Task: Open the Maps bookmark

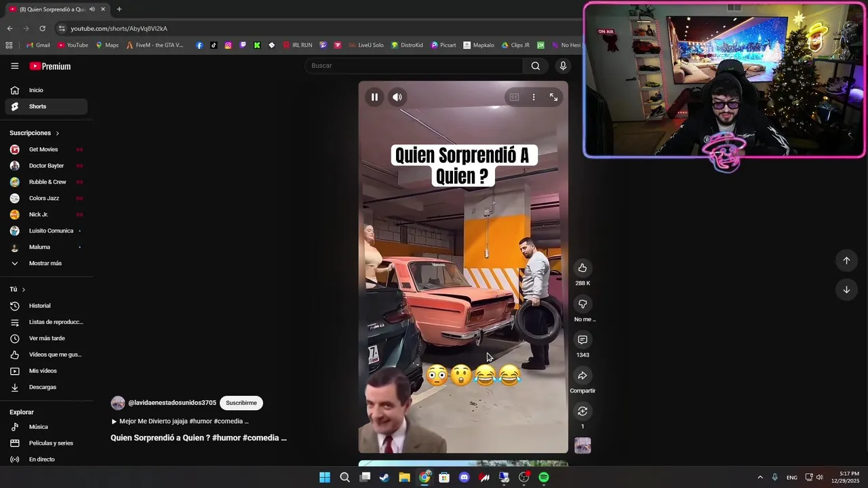Action: pos(107,45)
